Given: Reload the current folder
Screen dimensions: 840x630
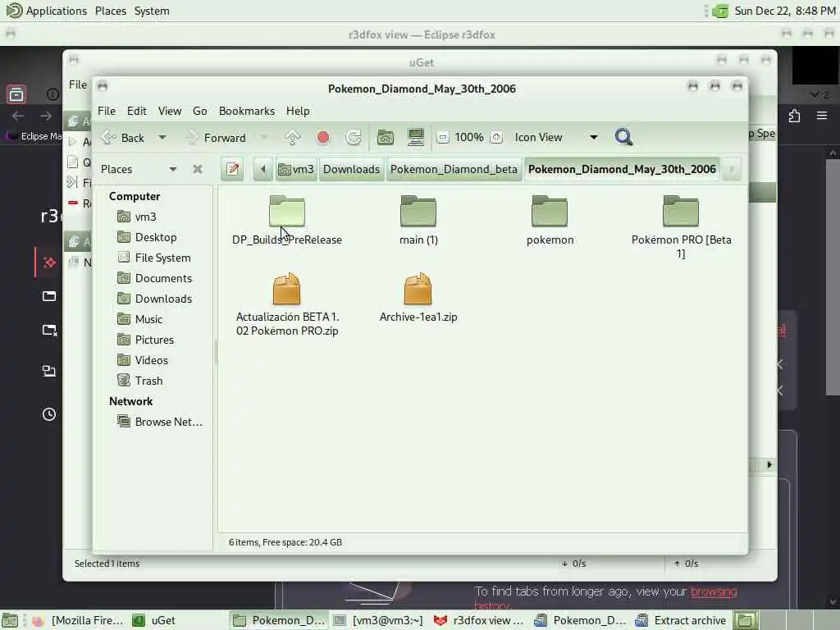Looking at the screenshot, I should pyautogui.click(x=354, y=138).
